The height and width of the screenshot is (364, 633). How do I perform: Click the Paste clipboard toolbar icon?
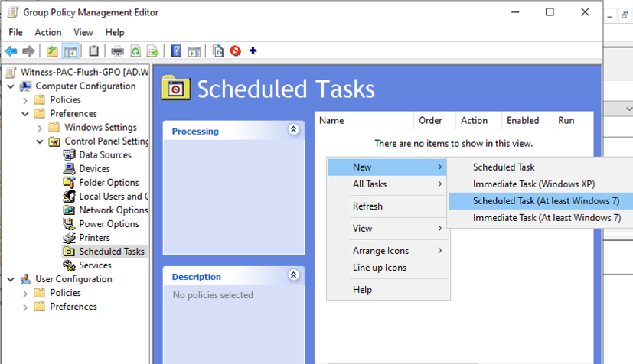click(93, 51)
